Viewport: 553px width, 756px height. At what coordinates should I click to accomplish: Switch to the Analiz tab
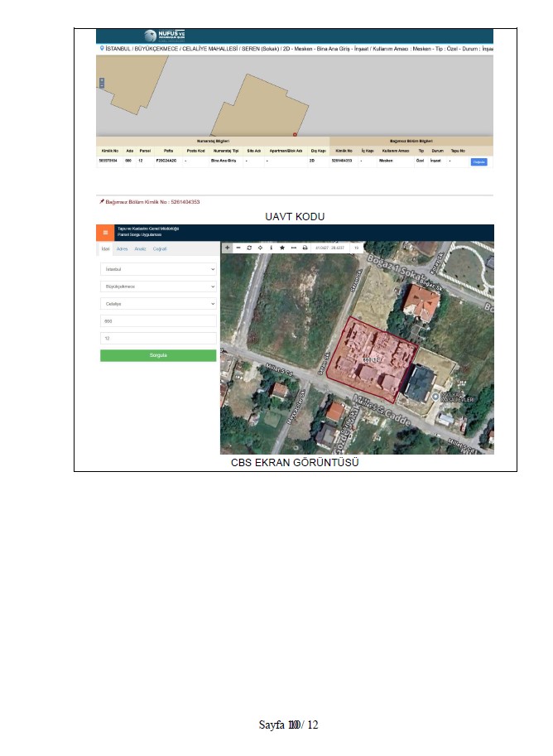point(140,248)
